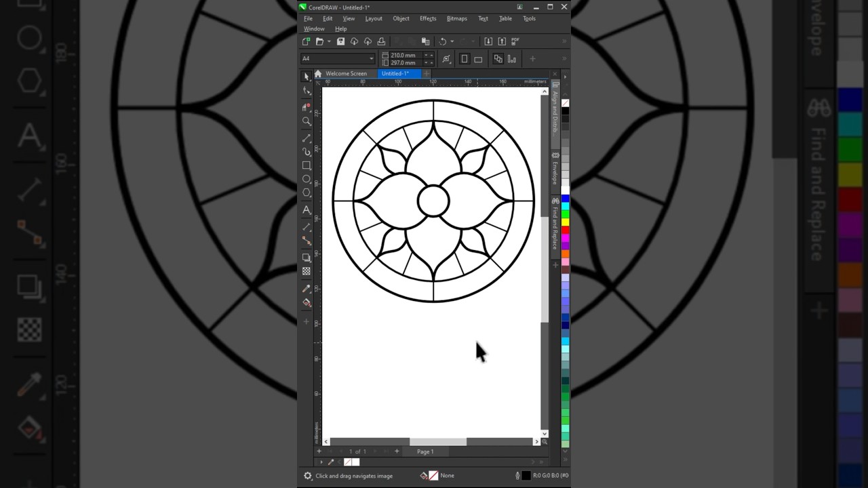This screenshot has width=868, height=488.
Task: Expand the standard toolbar overflow chevron
Action: [x=564, y=41]
